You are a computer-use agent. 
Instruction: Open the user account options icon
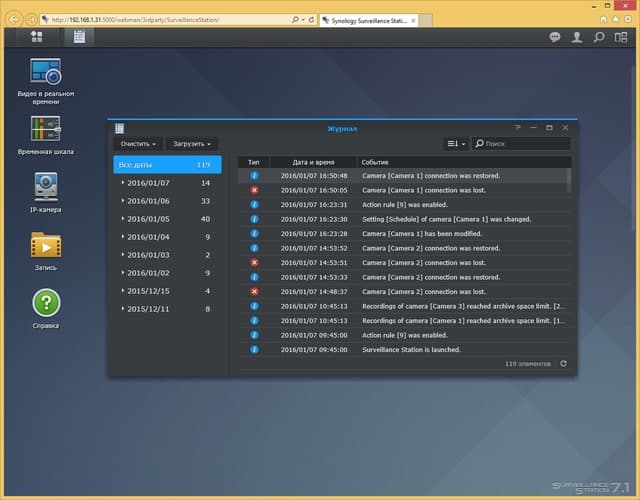[577, 37]
